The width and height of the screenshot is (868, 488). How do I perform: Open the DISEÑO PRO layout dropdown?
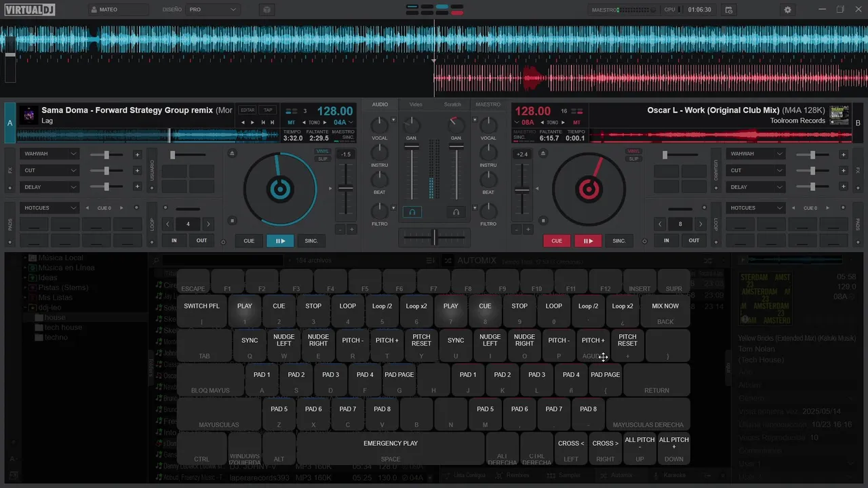213,10
